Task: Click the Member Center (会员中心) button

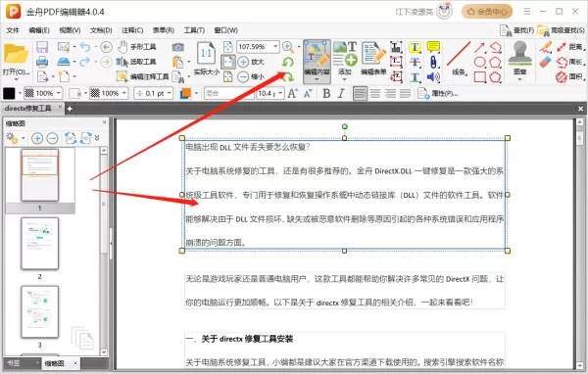Action: [487, 12]
